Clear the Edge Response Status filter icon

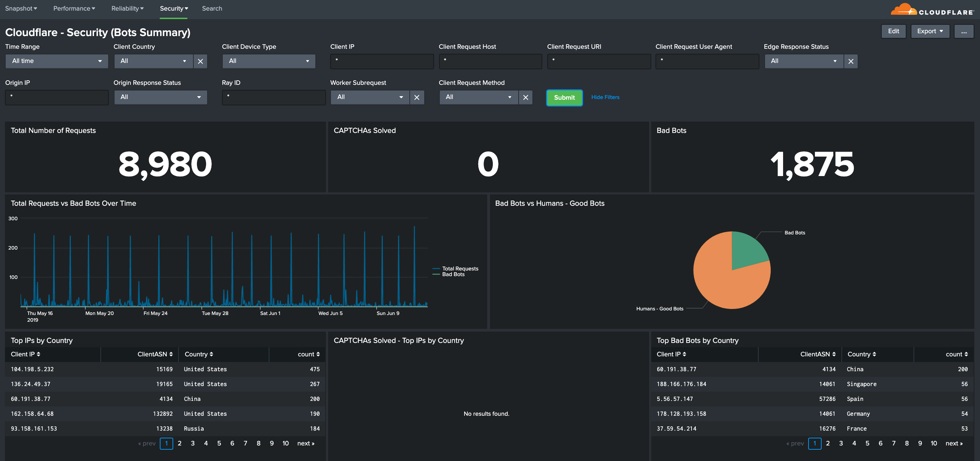851,60
